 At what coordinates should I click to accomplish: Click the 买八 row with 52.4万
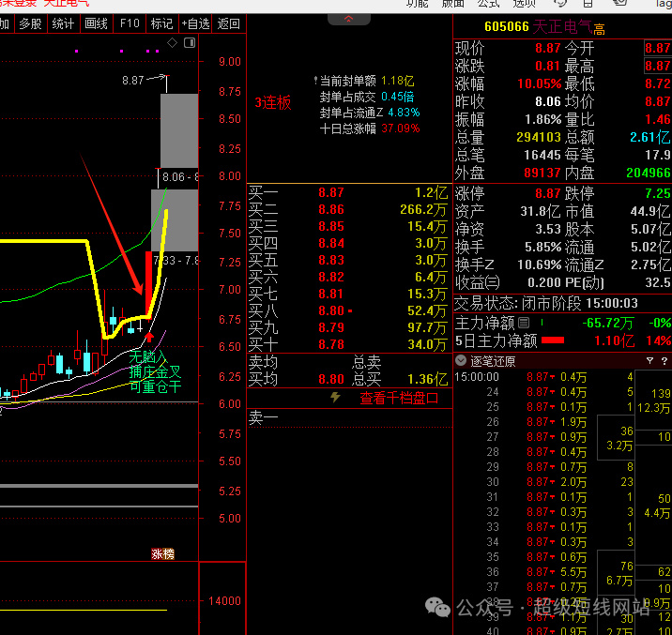pos(349,310)
